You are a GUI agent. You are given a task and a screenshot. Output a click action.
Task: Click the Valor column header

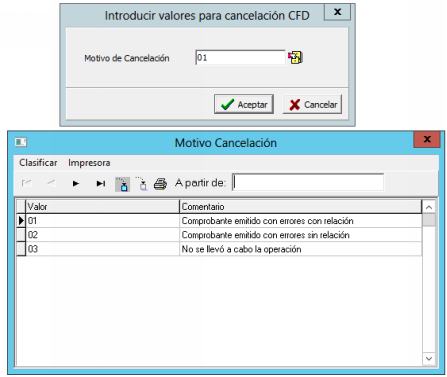(x=102, y=207)
